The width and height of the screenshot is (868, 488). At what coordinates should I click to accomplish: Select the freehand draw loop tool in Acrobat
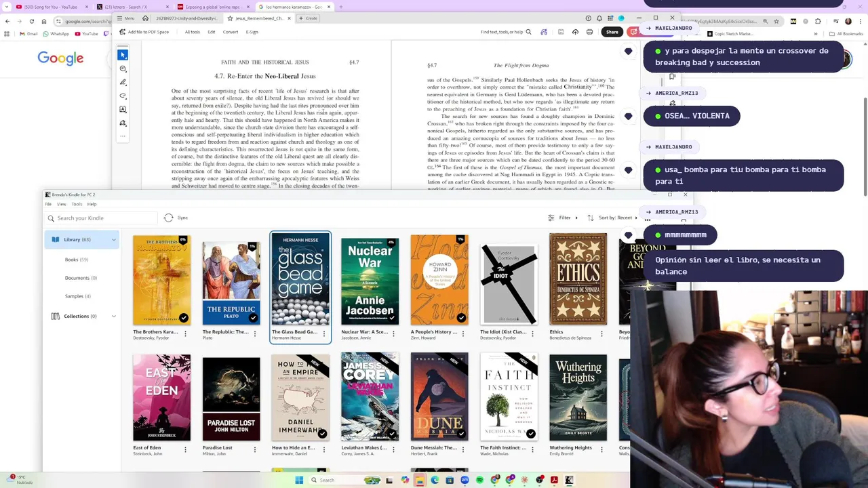pos(123,96)
